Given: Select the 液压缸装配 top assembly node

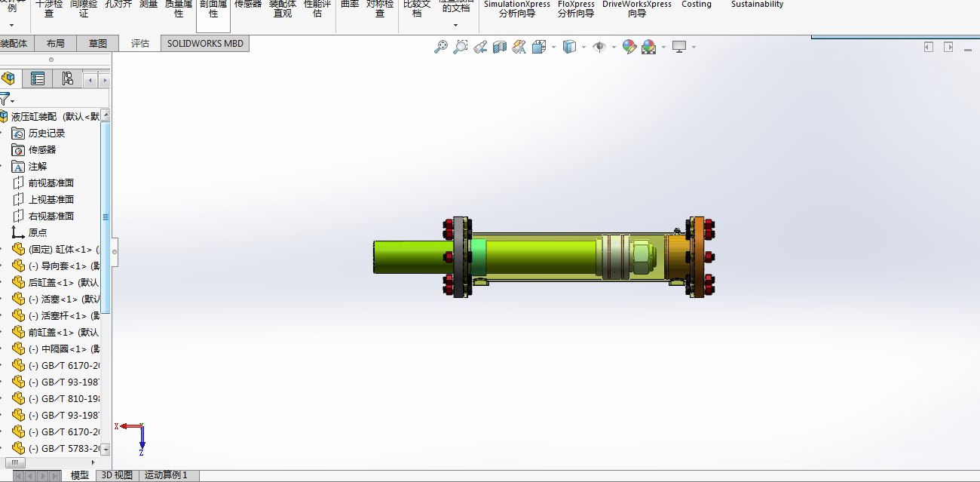Looking at the screenshot, I should (x=50, y=116).
